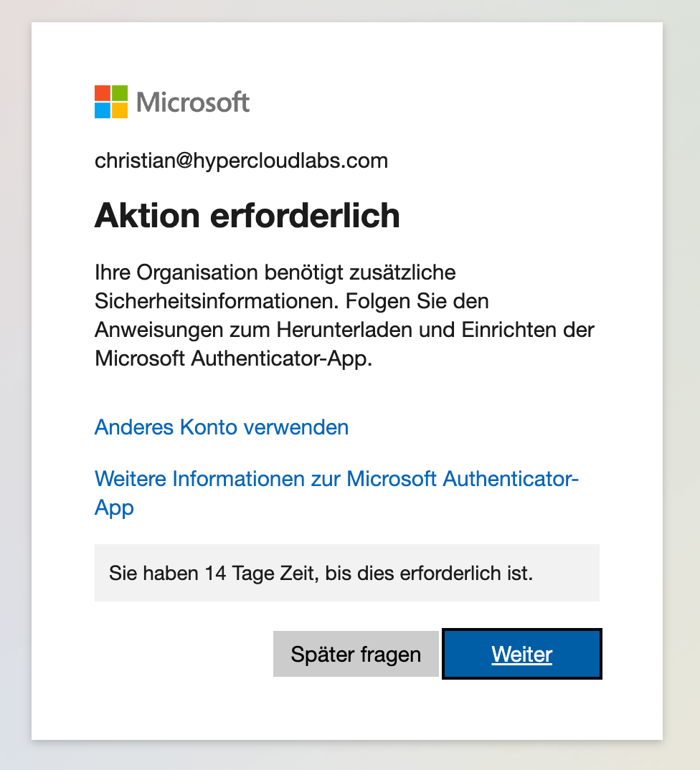The height and width of the screenshot is (770, 700).
Task: Open "Weitere Informationen zur Microsoft Authenticator-App" link
Action: tap(336, 478)
